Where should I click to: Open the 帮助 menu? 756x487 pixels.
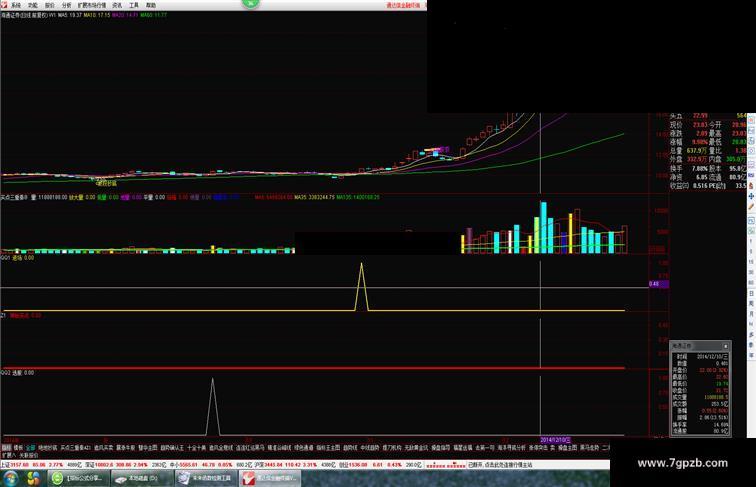click(151, 5)
